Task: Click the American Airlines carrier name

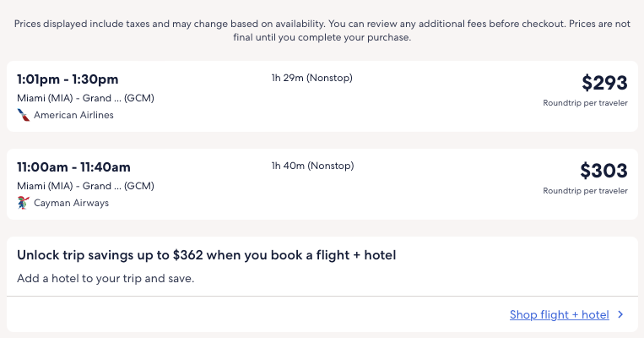Action: click(73, 115)
